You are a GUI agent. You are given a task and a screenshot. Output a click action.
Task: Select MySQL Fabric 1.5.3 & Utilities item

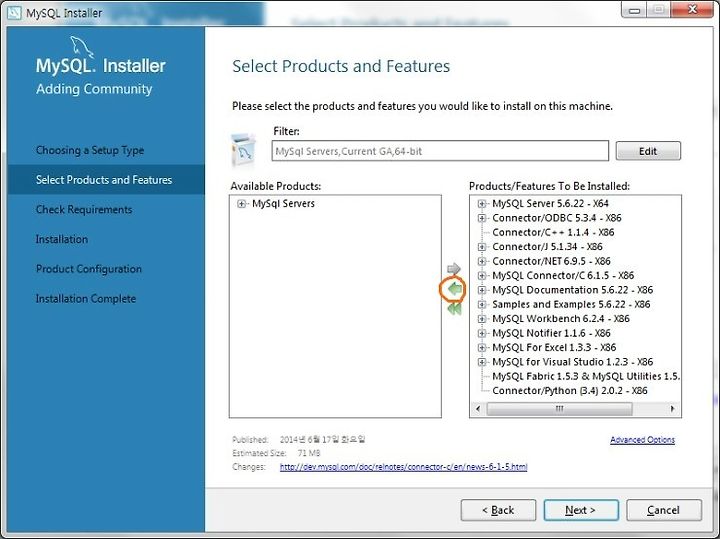[x=585, y=376]
